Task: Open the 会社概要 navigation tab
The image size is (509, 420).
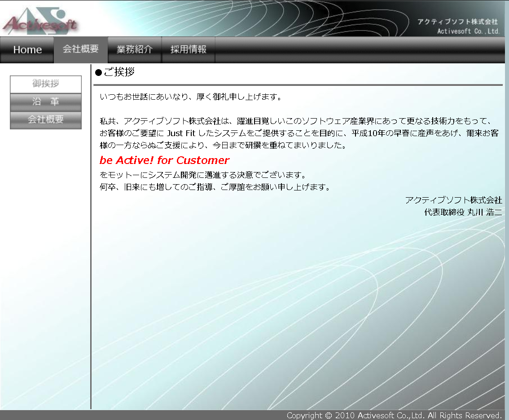Action: tap(80, 49)
